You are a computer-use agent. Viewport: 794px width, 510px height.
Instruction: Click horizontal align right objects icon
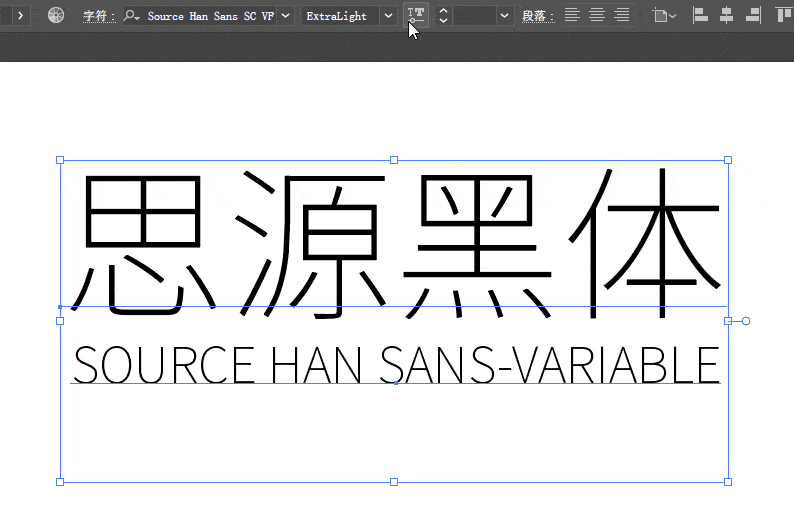[x=752, y=15]
